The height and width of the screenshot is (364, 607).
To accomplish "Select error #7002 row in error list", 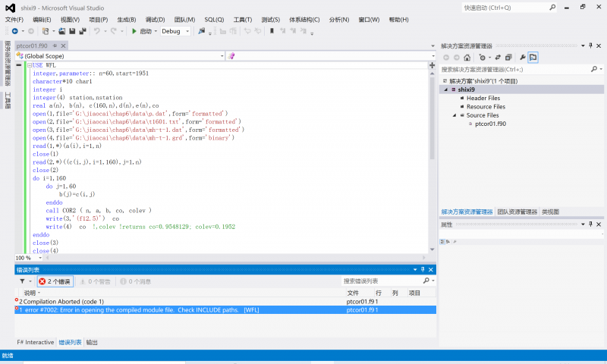I will coord(152,309).
